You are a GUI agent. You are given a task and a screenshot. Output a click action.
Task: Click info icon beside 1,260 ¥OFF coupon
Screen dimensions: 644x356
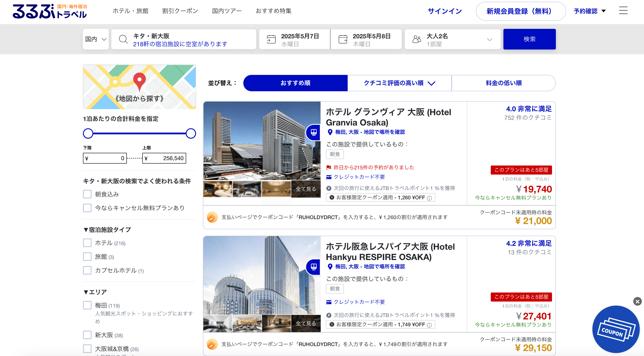(429, 198)
